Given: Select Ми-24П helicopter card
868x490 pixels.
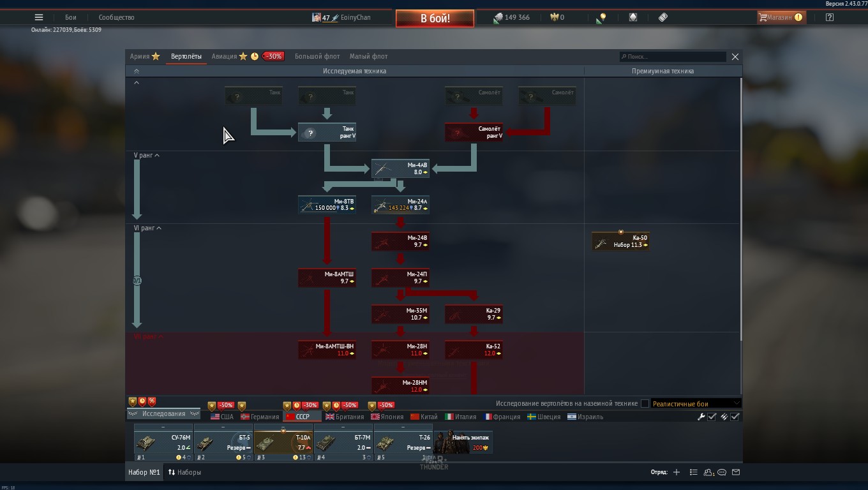Looking at the screenshot, I should (400, 278).
